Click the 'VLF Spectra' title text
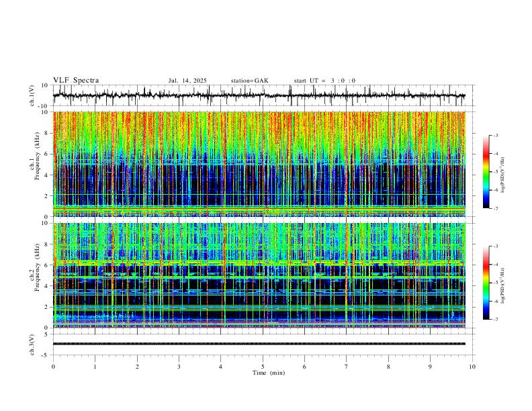Screen dimensions: 532x411 (76, 81)
